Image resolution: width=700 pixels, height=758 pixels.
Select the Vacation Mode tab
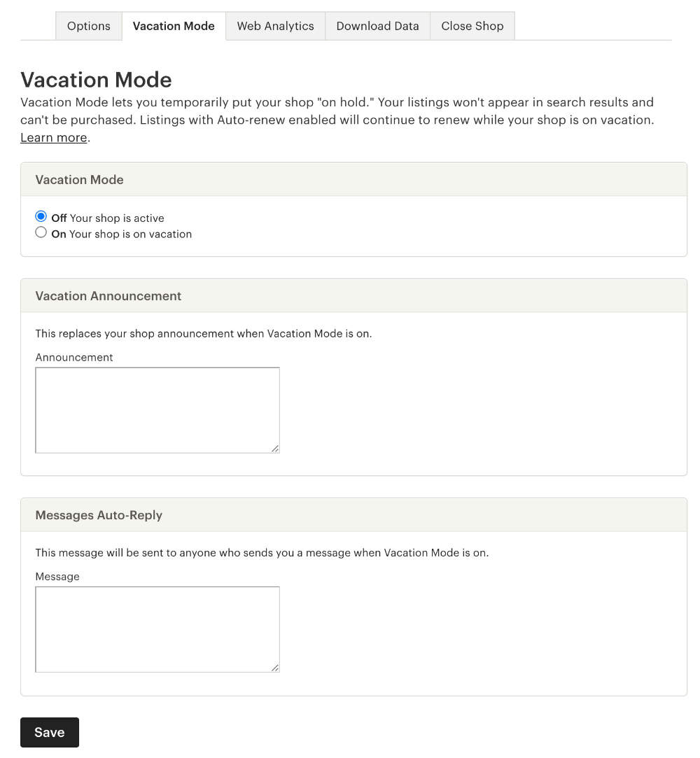point(173,26)
